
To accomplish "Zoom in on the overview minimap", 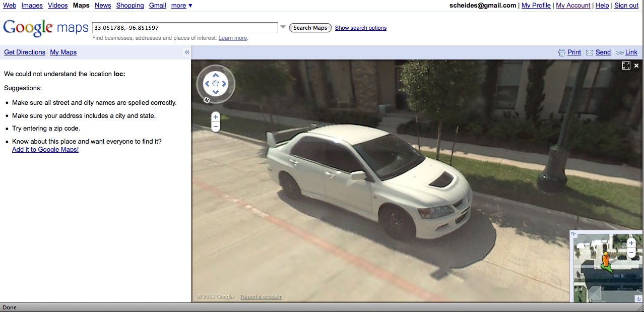I will point(631,242).
